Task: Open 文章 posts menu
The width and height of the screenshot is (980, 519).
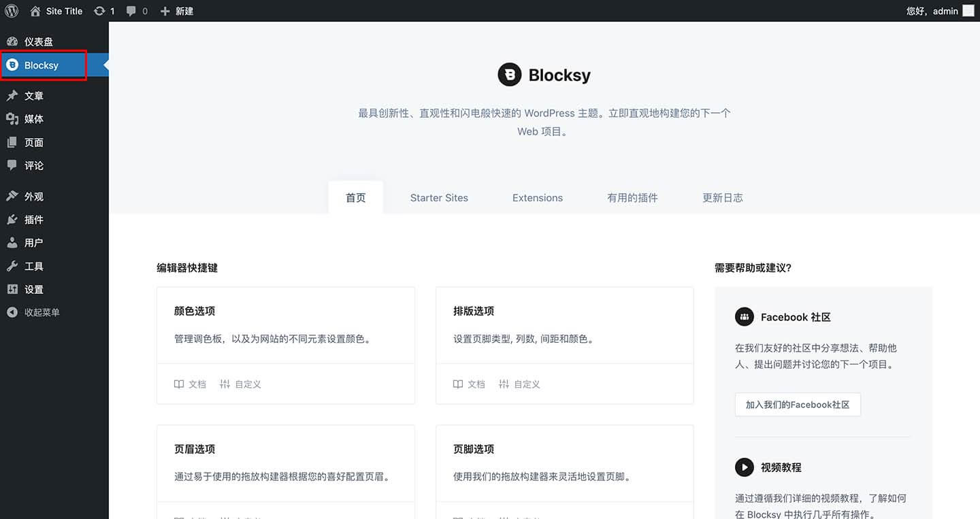Action: (54, 96)
